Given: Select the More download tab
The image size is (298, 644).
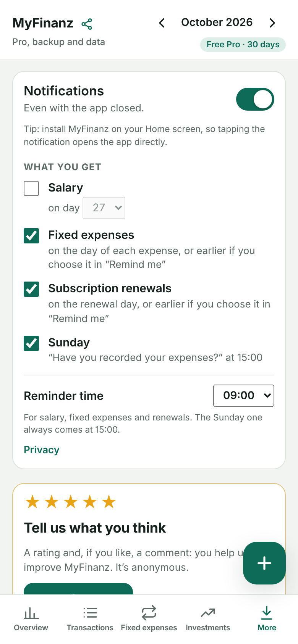Looking at the screenshot, I should 267,619.
